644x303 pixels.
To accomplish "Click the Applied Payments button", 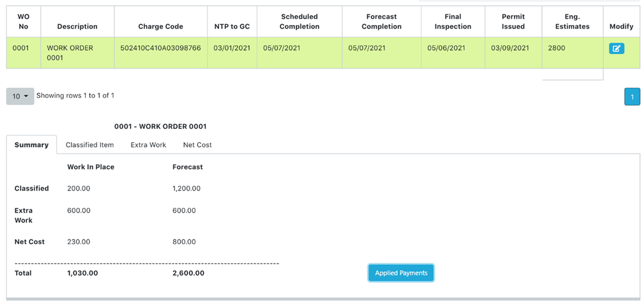I will pos(401,273).
